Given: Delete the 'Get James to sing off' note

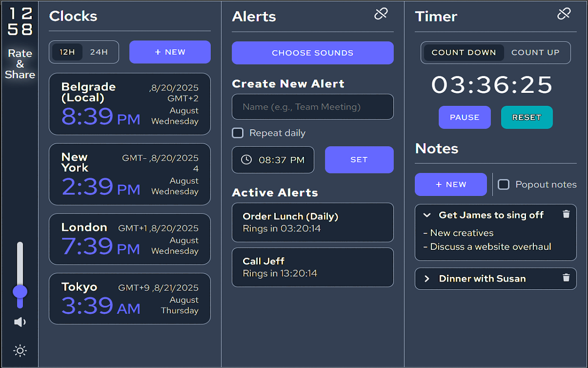Looking at the screenshot, I should coord(566,214).
